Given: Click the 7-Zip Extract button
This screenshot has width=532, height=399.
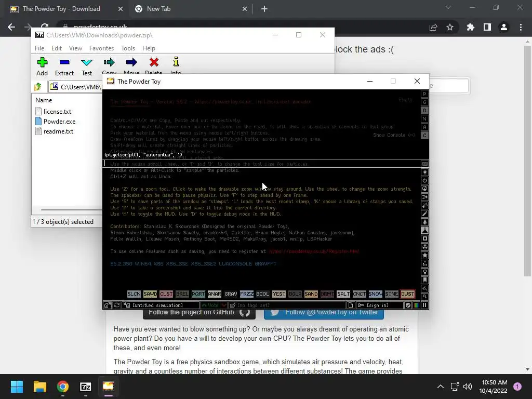Looking at the screenshot, I should 64,66.
